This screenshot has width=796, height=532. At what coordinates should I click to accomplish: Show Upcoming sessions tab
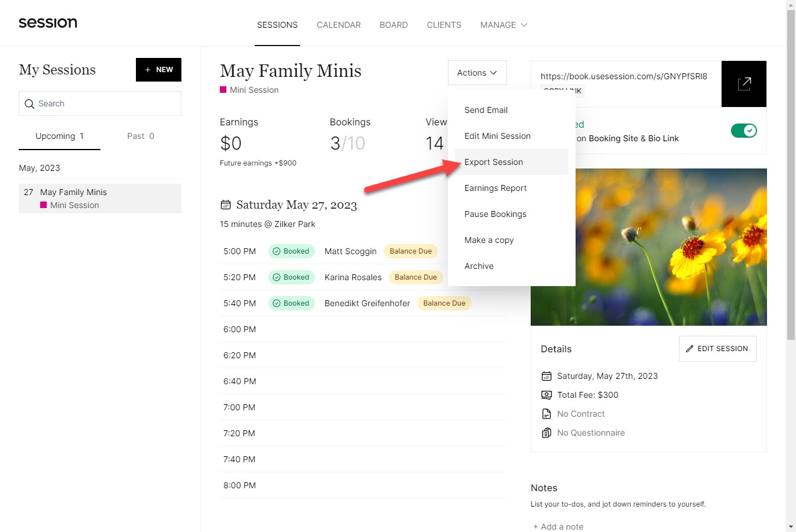point(60,136)
